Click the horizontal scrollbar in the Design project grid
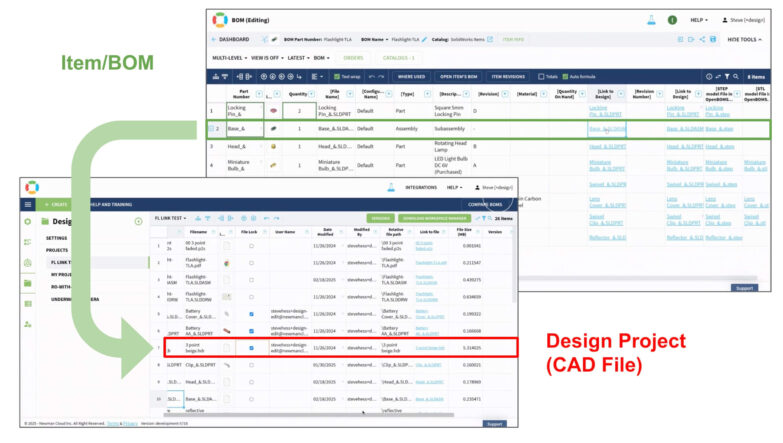 310,415
